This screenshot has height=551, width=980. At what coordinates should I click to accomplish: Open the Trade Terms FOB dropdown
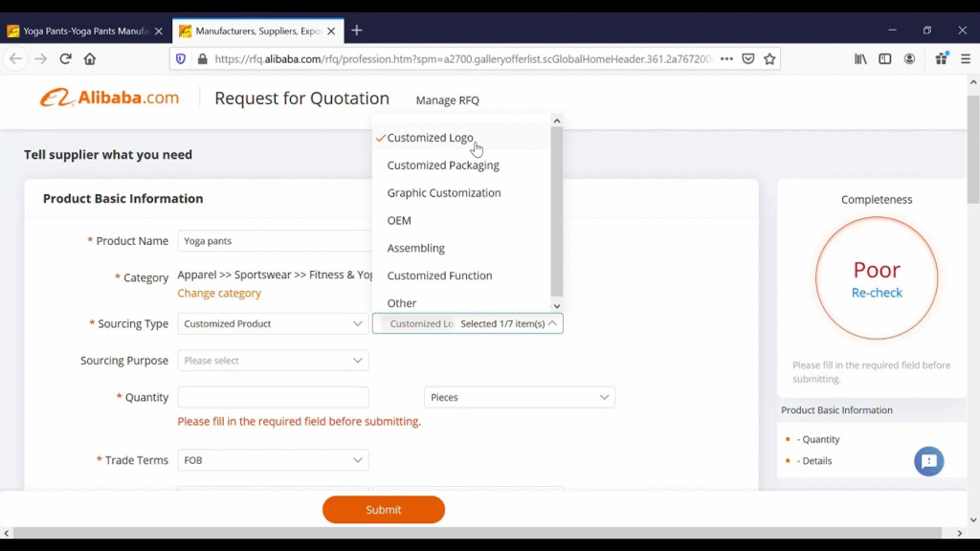(273, 460)
